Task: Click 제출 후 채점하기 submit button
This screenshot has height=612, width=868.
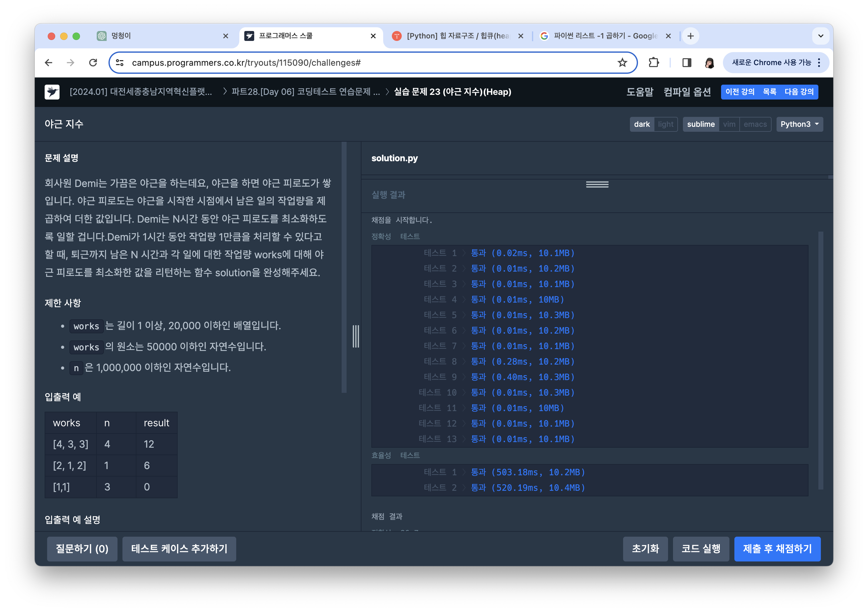Action: [777, 548]
